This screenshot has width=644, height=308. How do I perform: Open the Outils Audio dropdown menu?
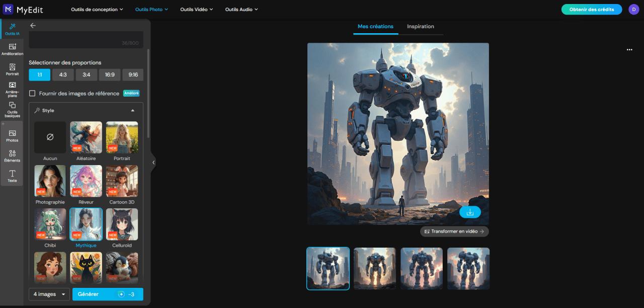(x=242, y=9)
